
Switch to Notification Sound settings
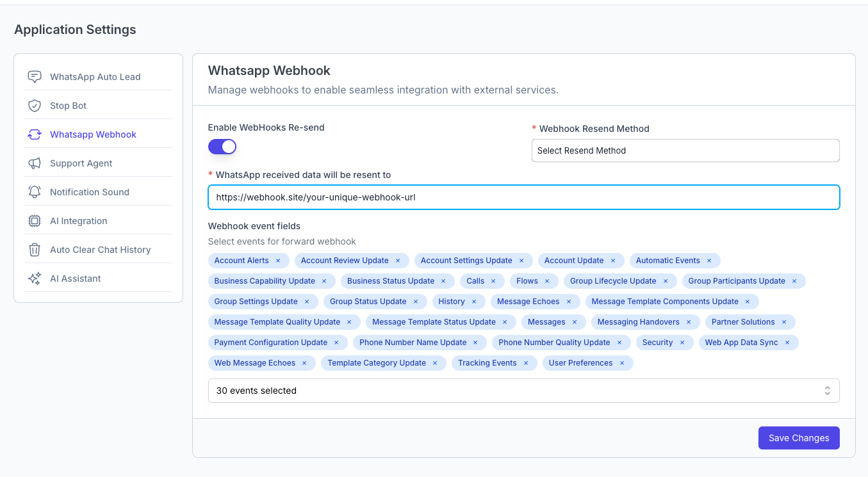coord(98,192)
